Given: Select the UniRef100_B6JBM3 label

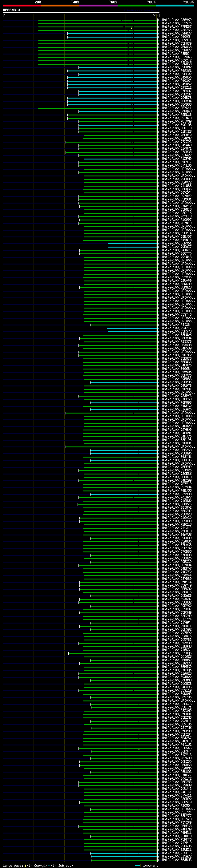Looking at the screenshot, I should [x=177, y=860].
